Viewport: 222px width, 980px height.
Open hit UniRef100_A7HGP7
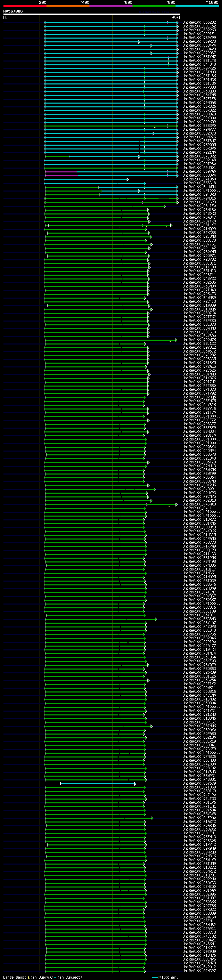tap(199, 971)
